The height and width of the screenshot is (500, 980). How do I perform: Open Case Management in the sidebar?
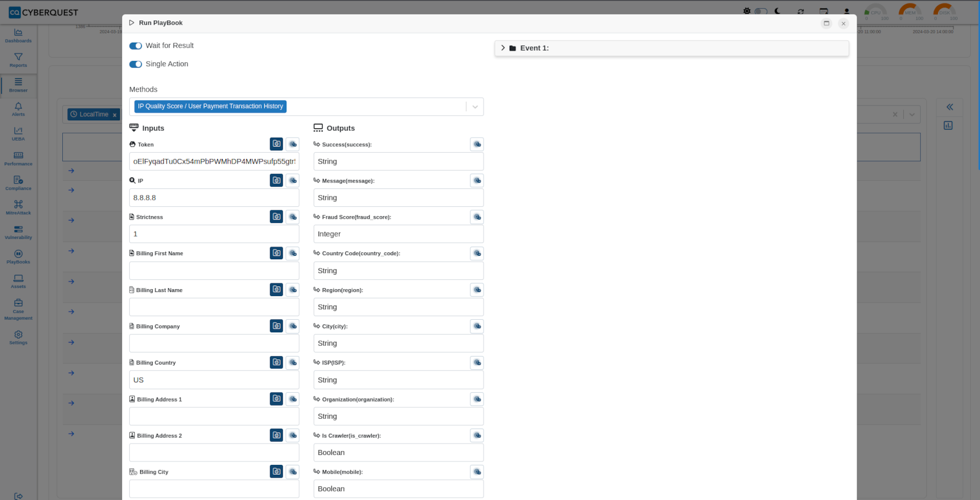[x=18, y=309]
